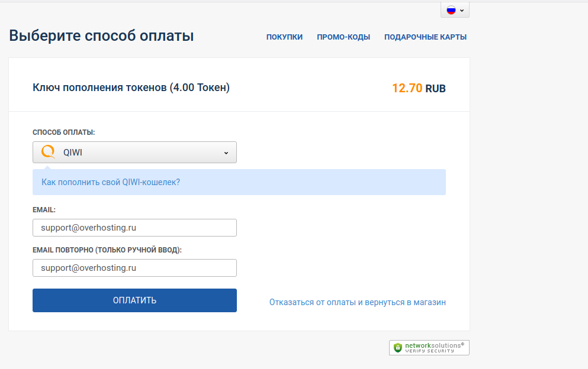Click the 'Выберите способ оплаты' heading

101,36
